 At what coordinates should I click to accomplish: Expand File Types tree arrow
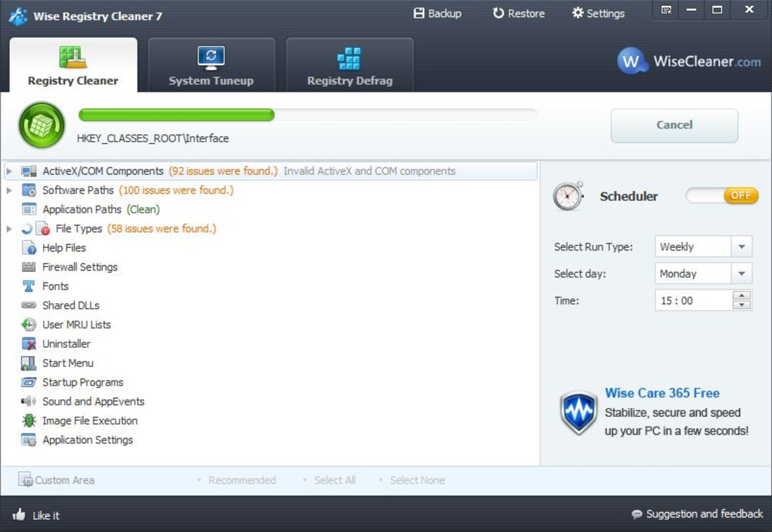coord(9,229)
